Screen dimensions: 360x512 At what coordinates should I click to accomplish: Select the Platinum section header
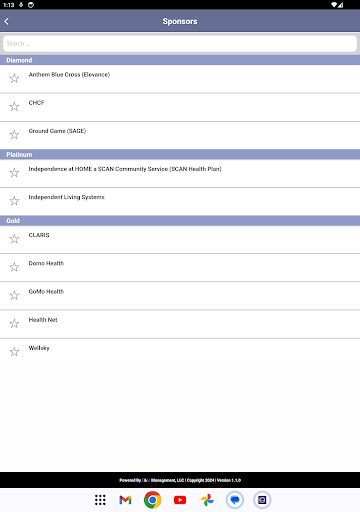[180, 155]
